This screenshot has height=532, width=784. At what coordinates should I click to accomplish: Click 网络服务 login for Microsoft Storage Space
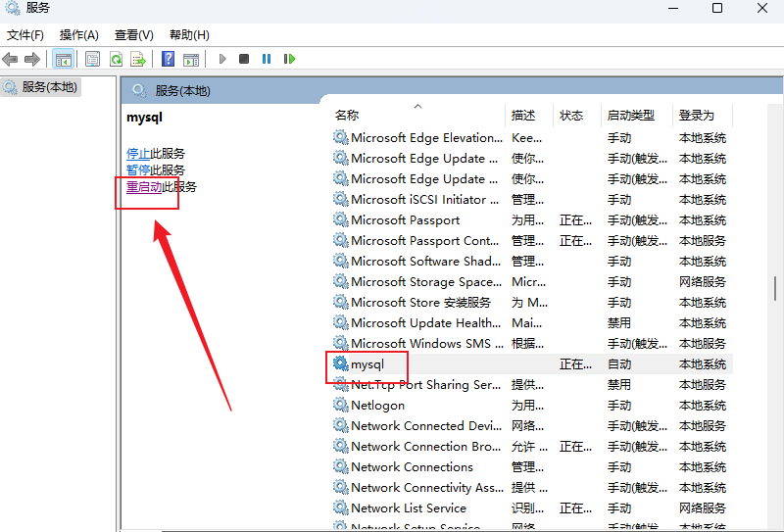[703, 282]
